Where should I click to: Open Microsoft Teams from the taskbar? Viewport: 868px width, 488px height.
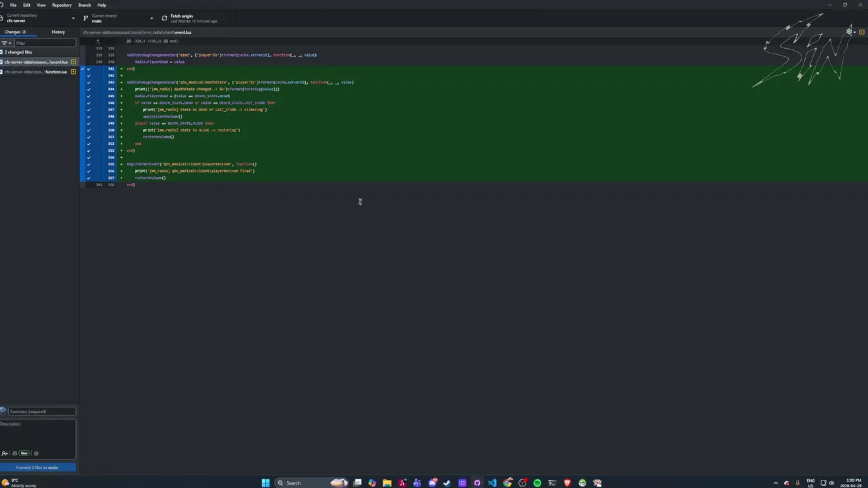(417, 483)
